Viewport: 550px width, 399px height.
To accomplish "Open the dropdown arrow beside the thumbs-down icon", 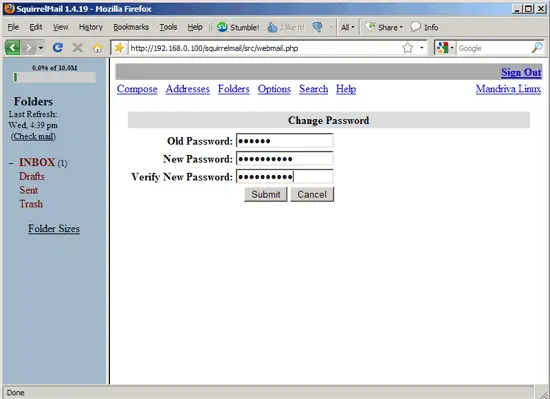I will pyautogui.click(x=330, y=27).
